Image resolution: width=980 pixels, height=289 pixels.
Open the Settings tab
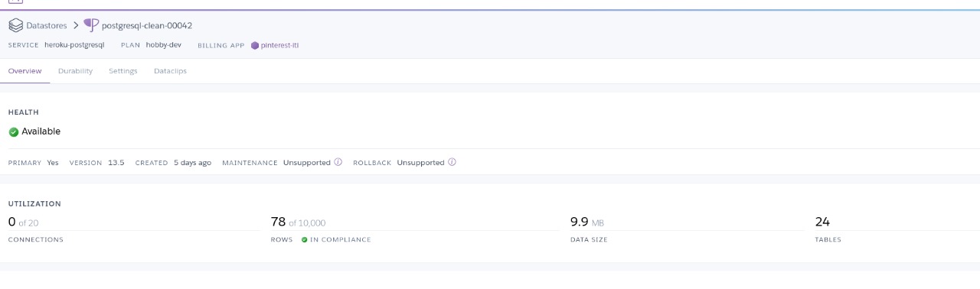pyautogui.click(x=123, y=71)
